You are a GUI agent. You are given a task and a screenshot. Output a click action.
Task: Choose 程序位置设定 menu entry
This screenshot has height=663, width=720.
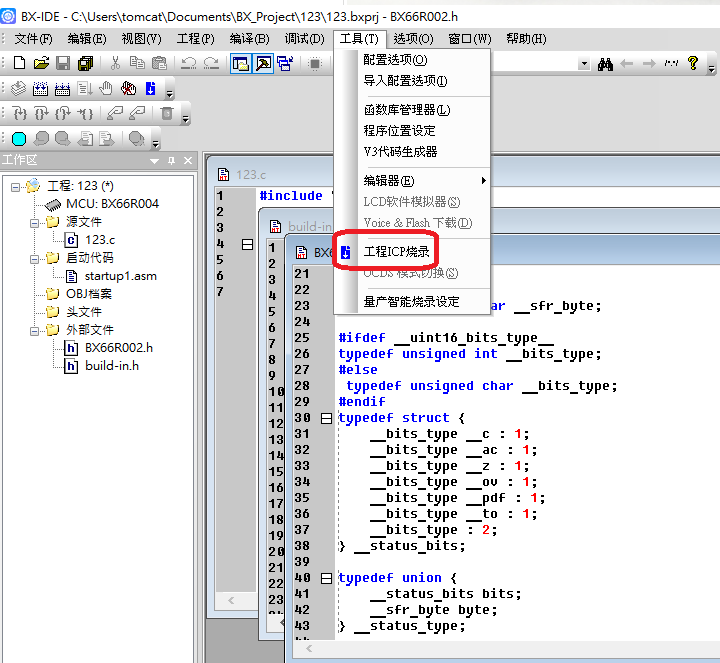coord(412,131)
